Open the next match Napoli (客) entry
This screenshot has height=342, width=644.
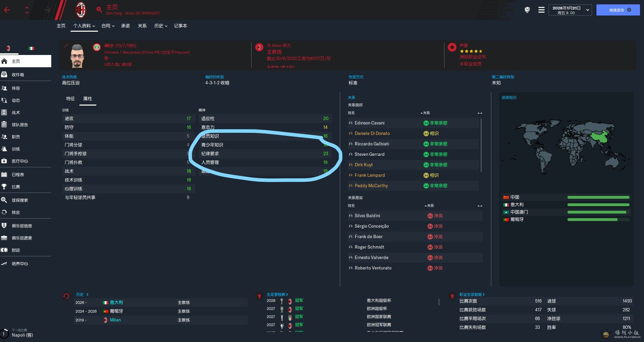point(22,335)
